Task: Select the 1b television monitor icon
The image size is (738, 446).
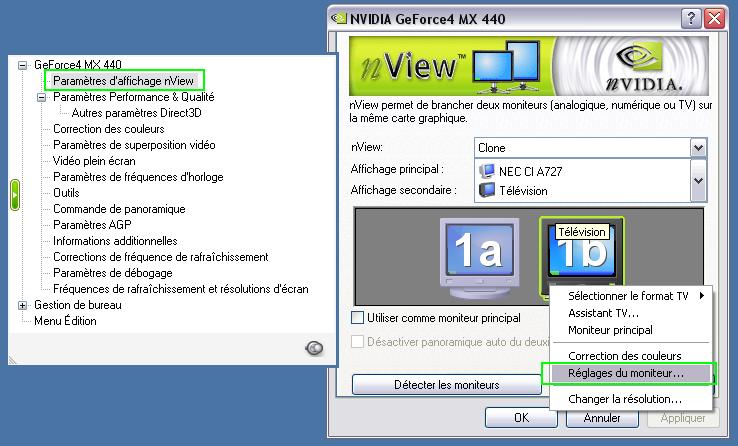Action: click(x=581, y=258)
